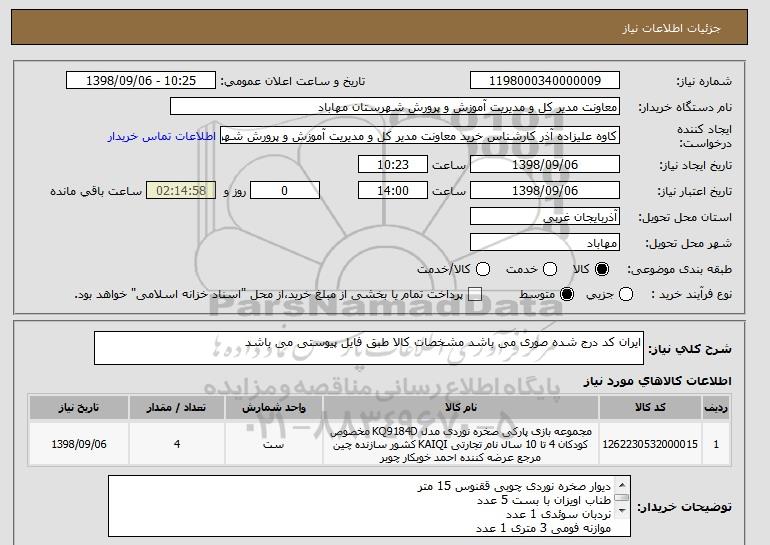Click the buyer organization name field

(x=395, y=107)
